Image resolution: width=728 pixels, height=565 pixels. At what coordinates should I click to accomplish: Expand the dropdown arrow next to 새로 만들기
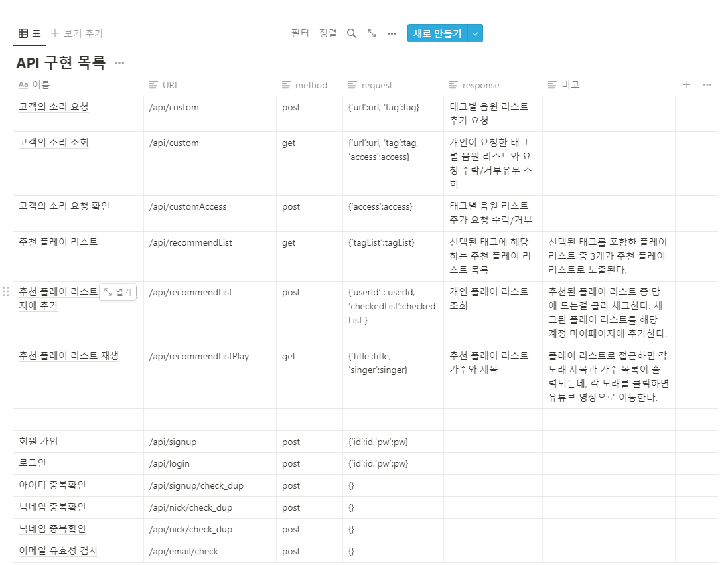point(475,33)
